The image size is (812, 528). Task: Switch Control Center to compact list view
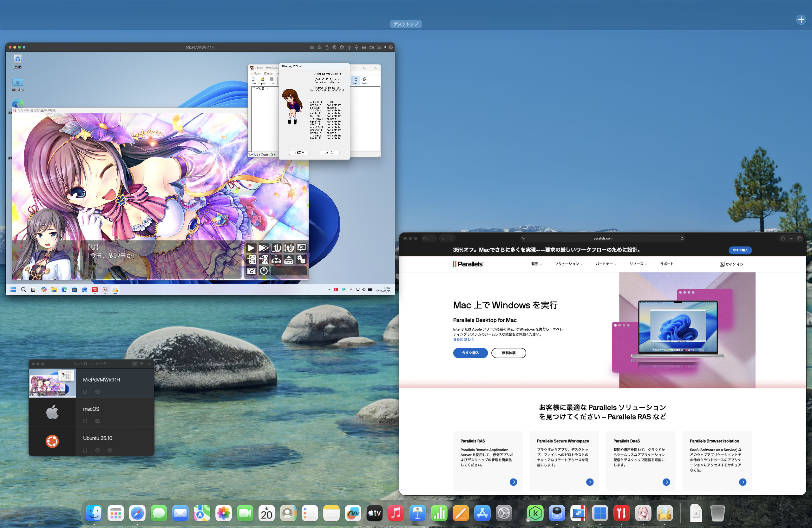pyautogui.click(x=141, y=364)
